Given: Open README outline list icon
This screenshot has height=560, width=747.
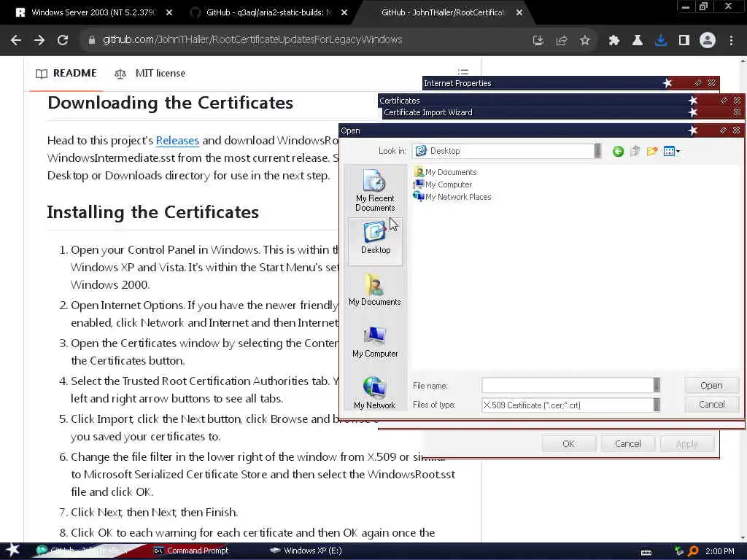Looking at the screenshot, I should coord(463,72).
